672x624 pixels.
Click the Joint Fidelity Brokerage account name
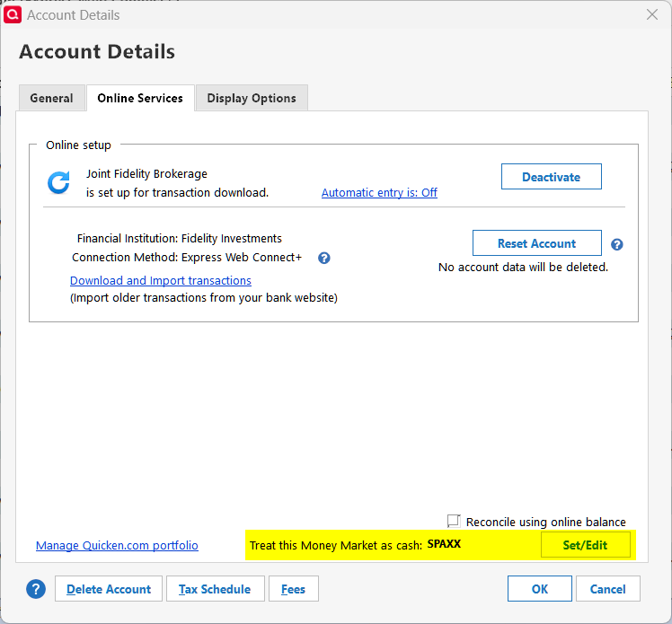pos(146,174)
